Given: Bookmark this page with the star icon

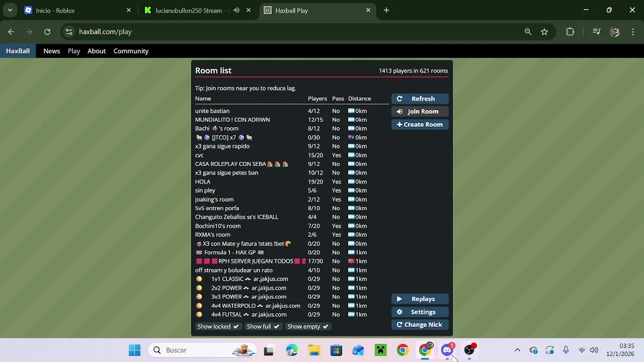Looking at the screenshot, I should click(544, 32).
